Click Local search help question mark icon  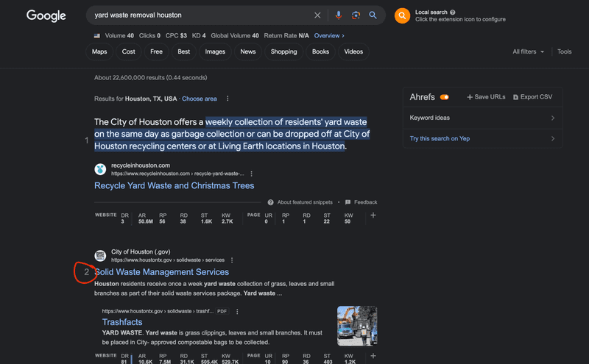click(453, 12)
